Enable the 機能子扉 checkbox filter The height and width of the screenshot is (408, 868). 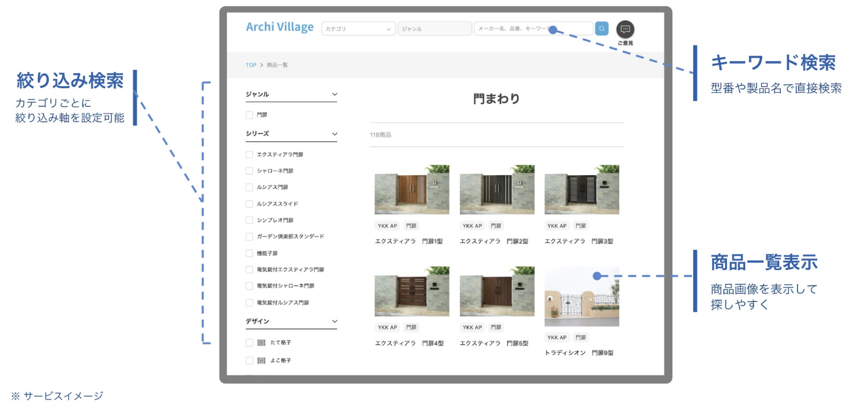click(249, 254)
